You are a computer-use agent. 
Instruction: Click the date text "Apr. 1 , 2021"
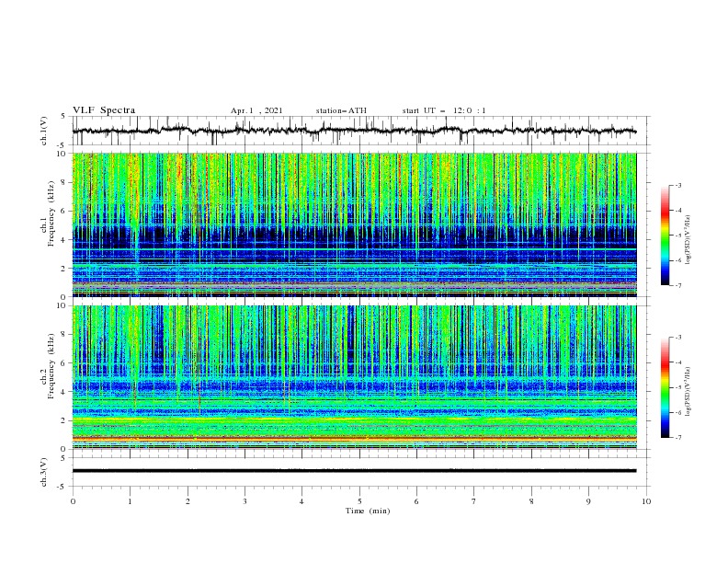coord(256,110)
